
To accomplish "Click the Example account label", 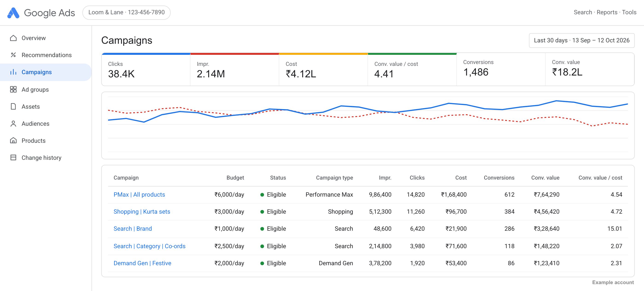I will coord(613,282).
